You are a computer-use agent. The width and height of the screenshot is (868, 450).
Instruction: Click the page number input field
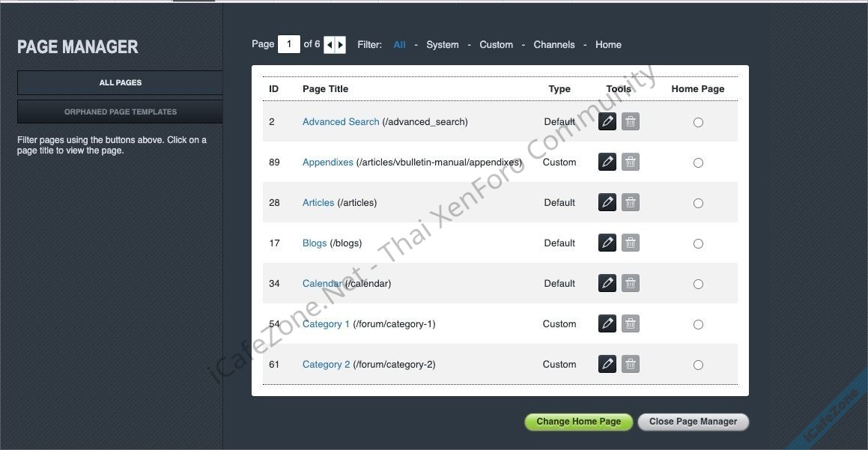[x=288, y=44]
